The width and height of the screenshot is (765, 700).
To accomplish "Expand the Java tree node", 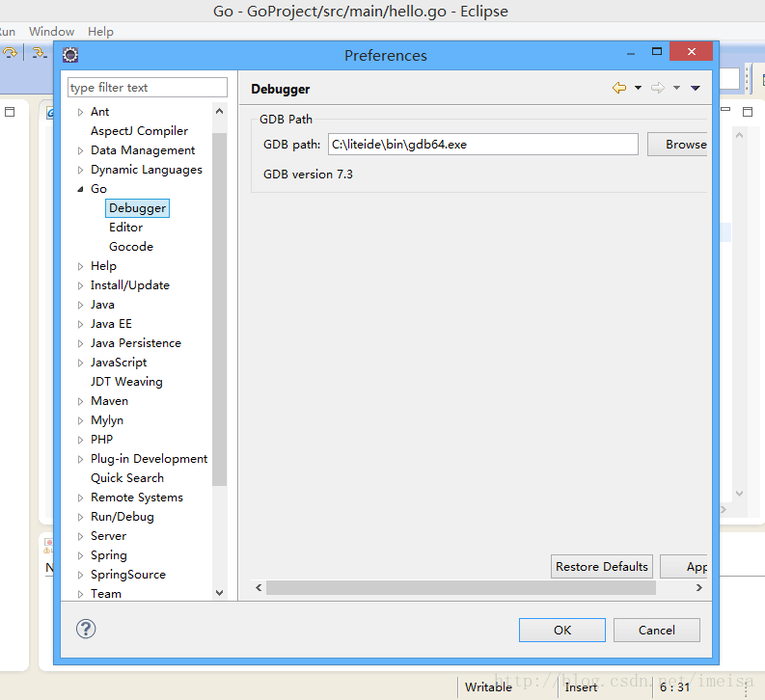I will tap(80, 305).
